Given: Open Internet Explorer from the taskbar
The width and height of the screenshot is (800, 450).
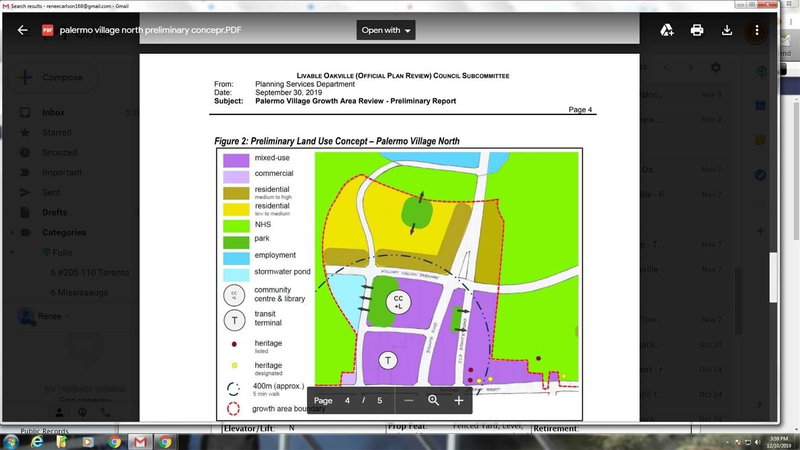Looking at the screenshot, I should point(37,441).
